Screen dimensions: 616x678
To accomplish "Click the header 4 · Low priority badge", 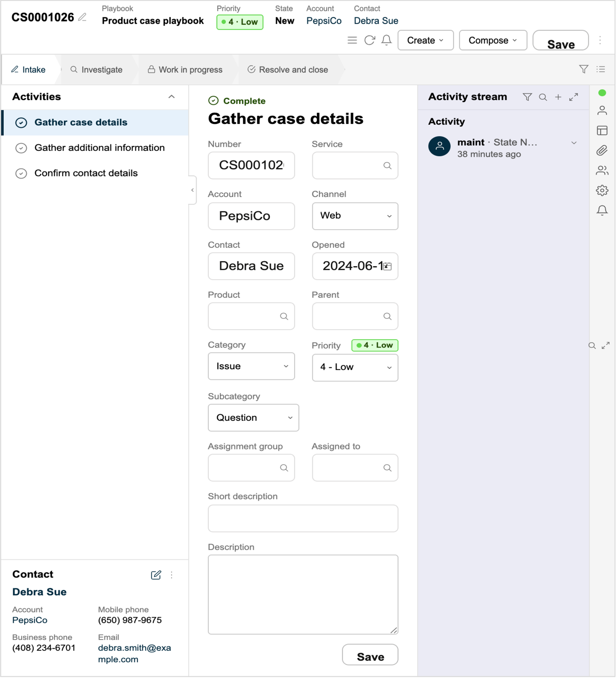I will pos(240,22).
